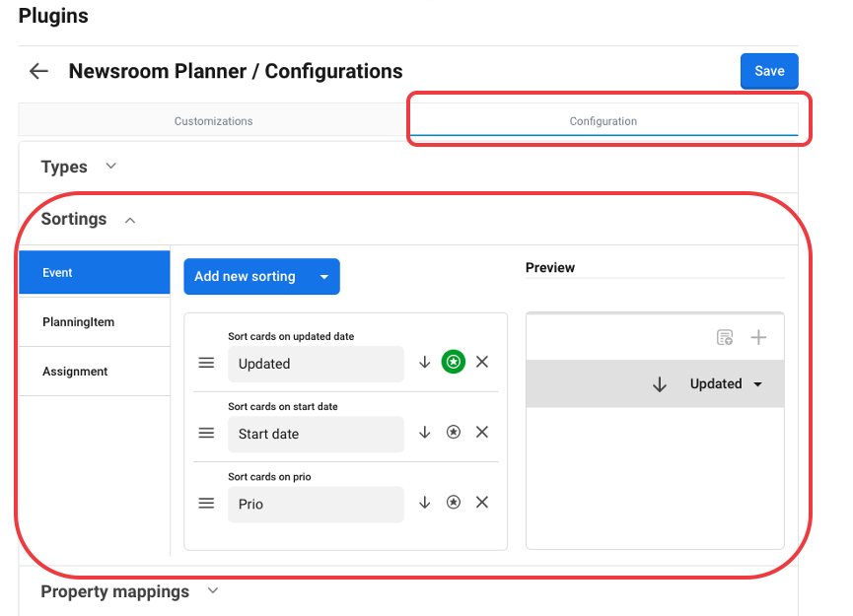Click the list-add icon in Preview panel
853x616 pixels.
(x=725, y=338)
